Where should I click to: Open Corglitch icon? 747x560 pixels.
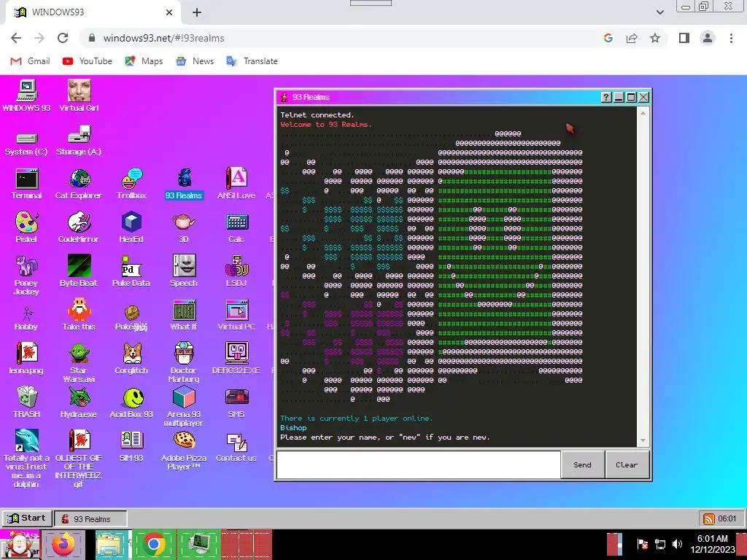point(131,358)
